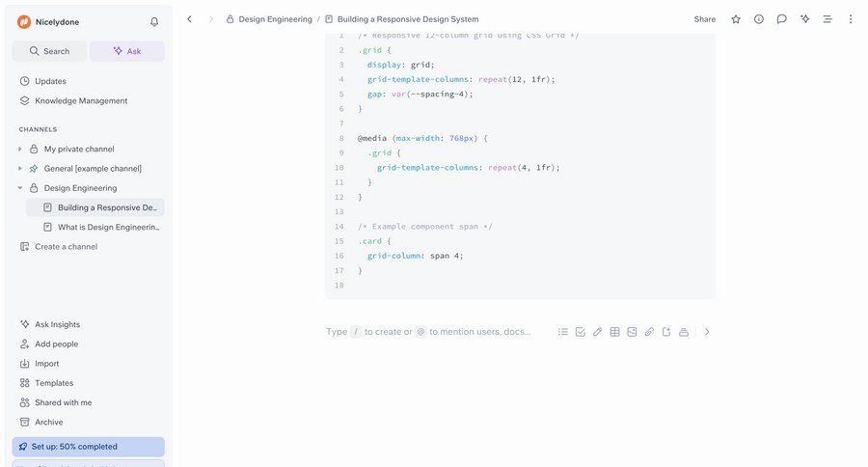Open the document info panel
This screenshot has height=467, width=868.
[x=759, y=19]
